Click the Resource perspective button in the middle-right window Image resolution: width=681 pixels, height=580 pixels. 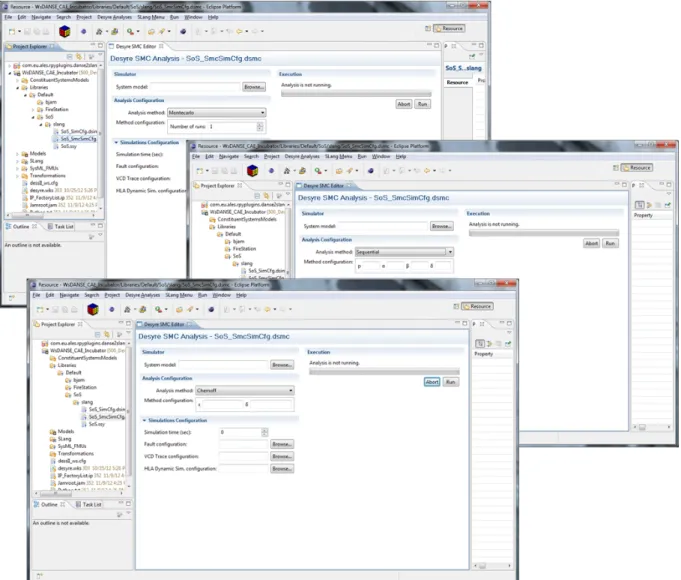tap(637, 168)
